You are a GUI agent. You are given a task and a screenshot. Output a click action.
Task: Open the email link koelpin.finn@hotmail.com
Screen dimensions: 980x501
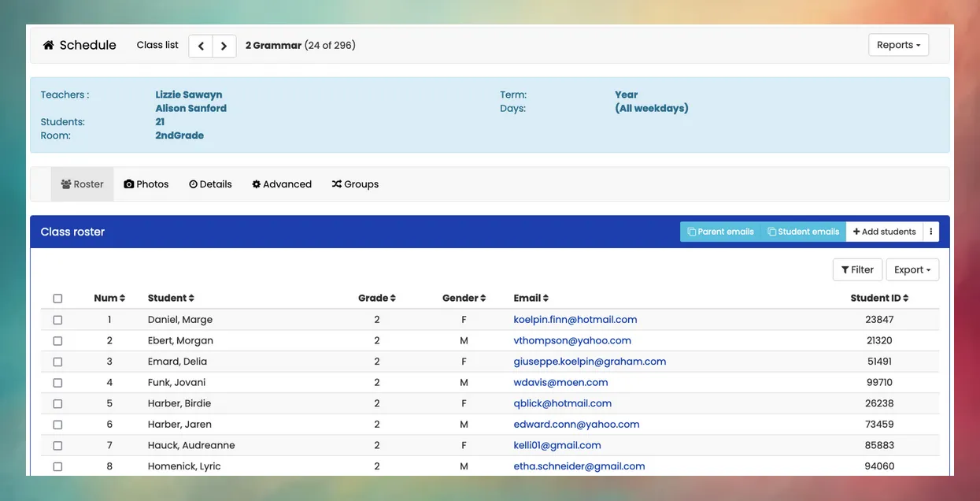pyautogui.click(x=575, y=317)
